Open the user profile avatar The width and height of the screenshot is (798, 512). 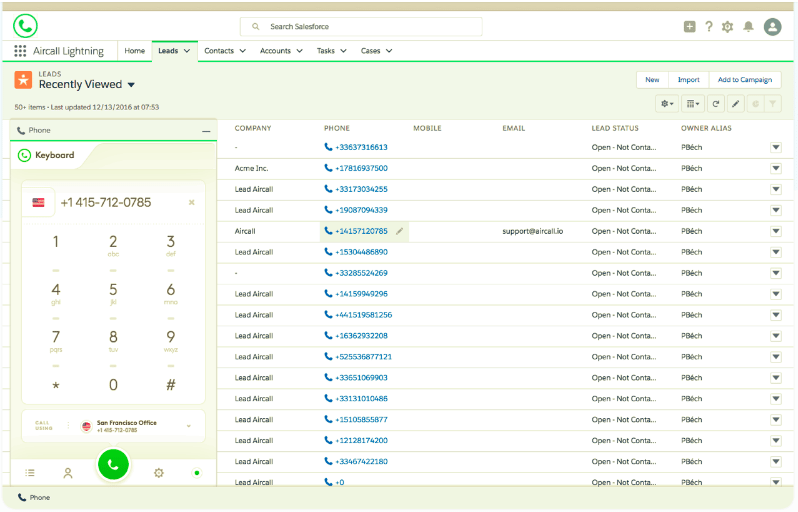coord(773,26)
